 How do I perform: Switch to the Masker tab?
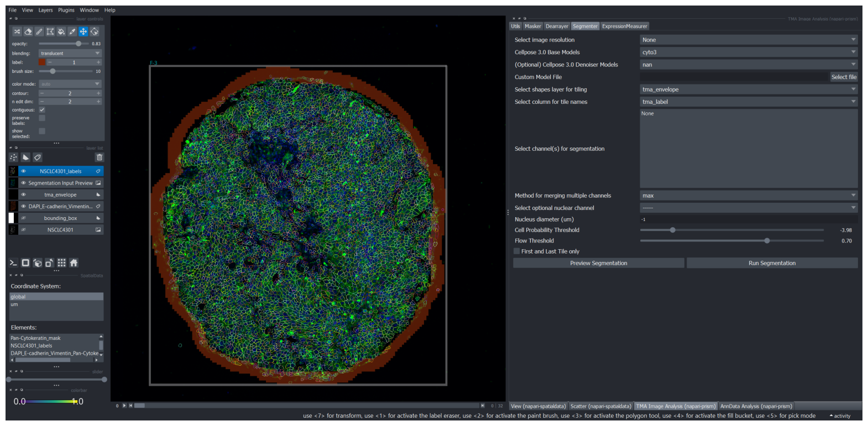pyautogui.click(x=533, y=26)
